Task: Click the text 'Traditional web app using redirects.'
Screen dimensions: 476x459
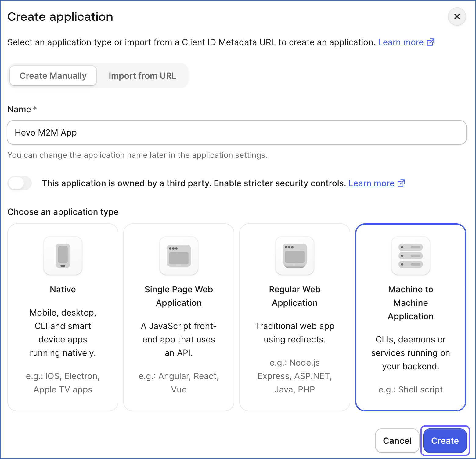Action: tap(295, 333)
